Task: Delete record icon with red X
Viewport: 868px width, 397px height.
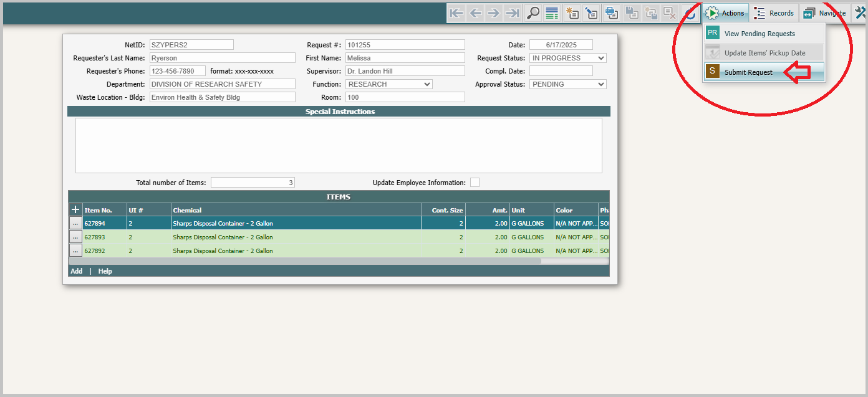Action: (x=670, y=13)
